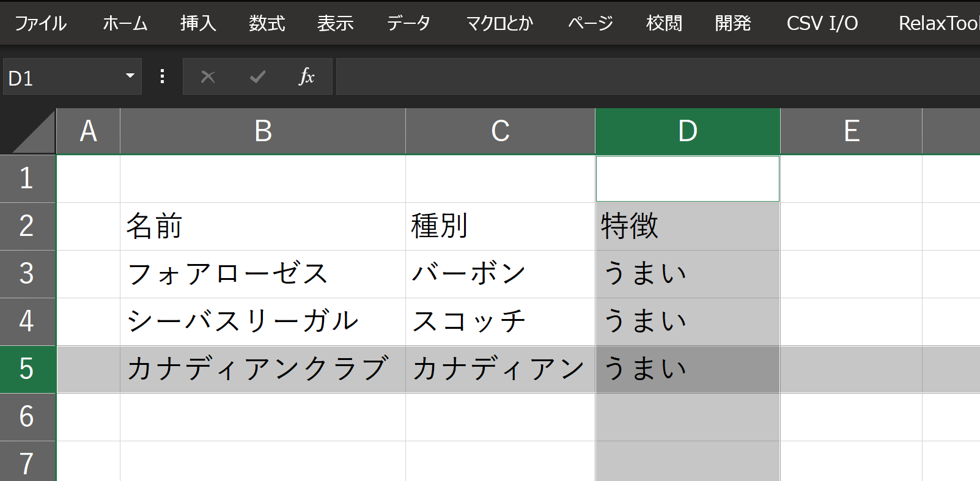Select うまい cell in フォアローゼス row
Viewport: 980px width, 481px height.
[688, 274]
